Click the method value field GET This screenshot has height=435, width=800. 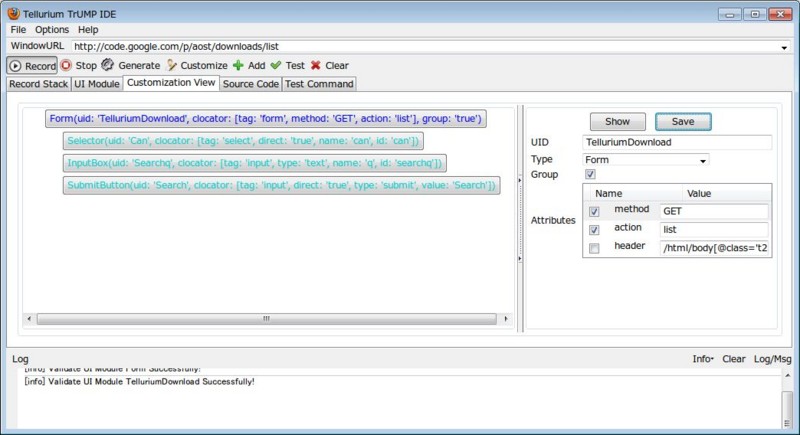point(714,211)
